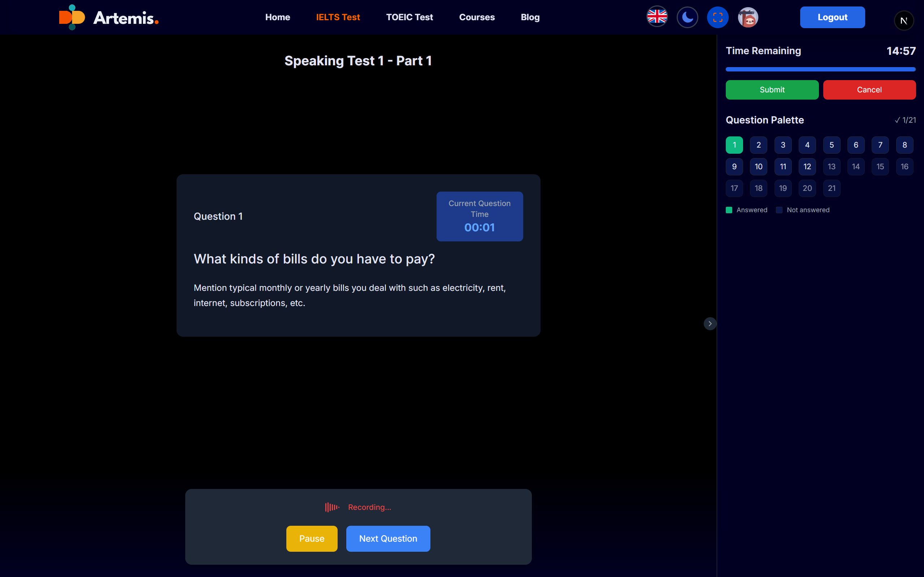
Task: Open the Courses page
Action: click(x=477, y=17)
